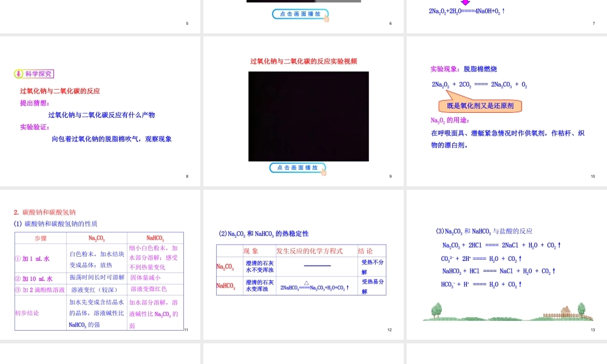The image size is (607, 364).
Task: Click the cell 溶液变微红色
Action: pos(149,289)
